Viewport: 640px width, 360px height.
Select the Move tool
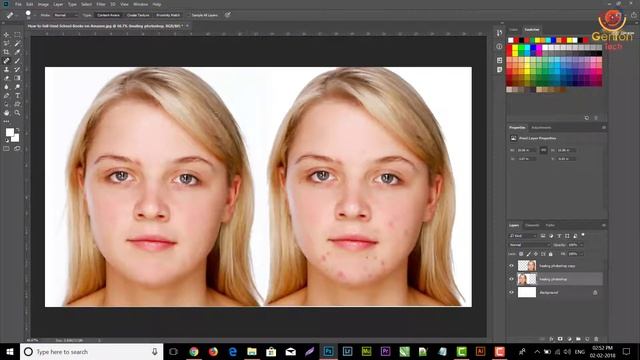pyautogui.click(x=6, y=35)
